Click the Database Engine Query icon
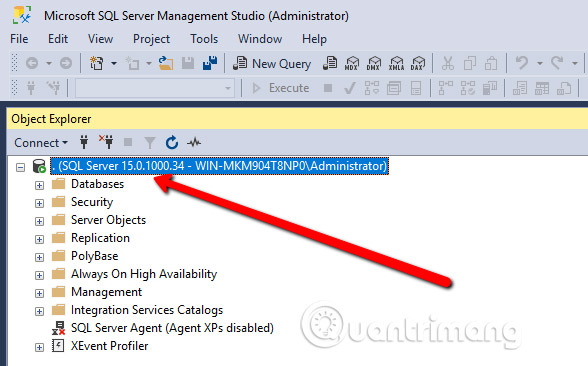The image size is (588, 366). [x=330, y=63]
